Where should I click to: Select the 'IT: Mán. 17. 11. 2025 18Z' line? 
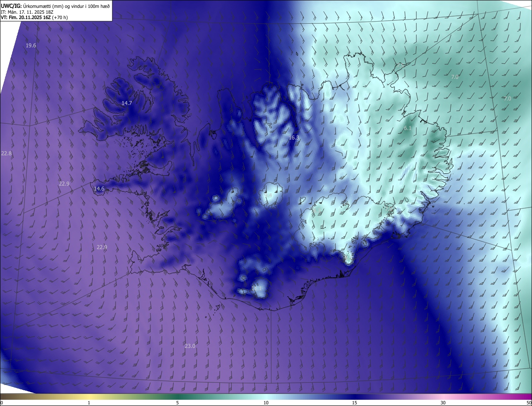tap(27, 12)
